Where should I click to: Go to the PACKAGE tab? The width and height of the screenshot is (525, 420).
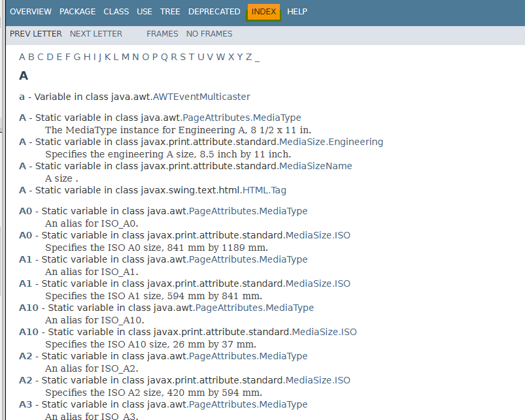77,12
